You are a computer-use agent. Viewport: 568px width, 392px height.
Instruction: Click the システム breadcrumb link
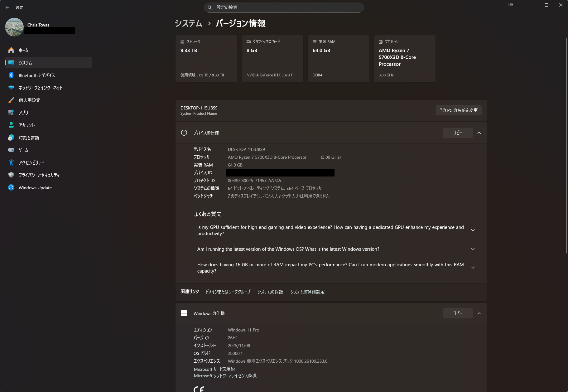189,23
